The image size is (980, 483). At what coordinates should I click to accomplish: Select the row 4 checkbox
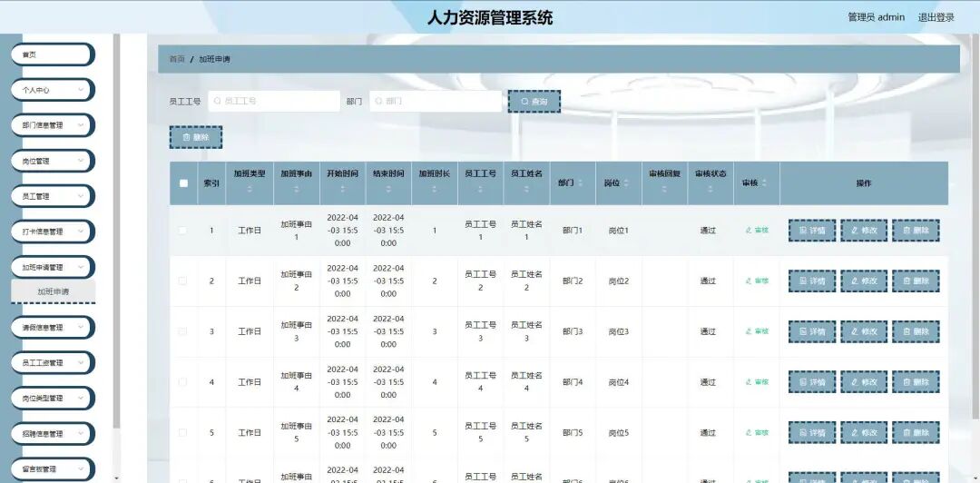tap(182, 382)
